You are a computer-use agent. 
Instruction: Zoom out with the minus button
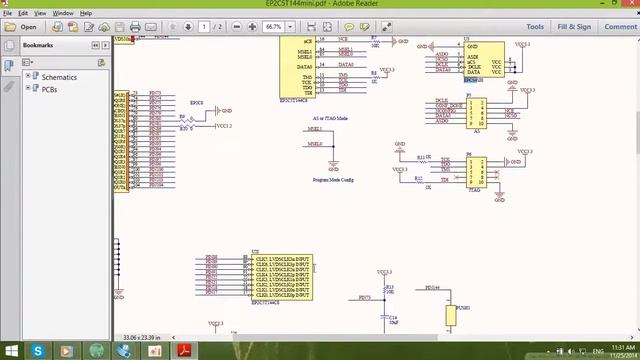236,27
